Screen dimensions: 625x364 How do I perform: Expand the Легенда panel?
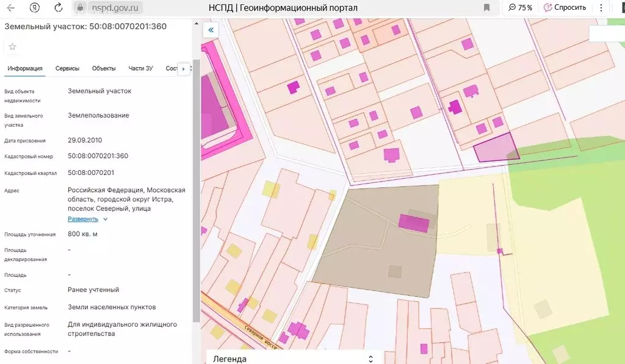tap(293, 359)
